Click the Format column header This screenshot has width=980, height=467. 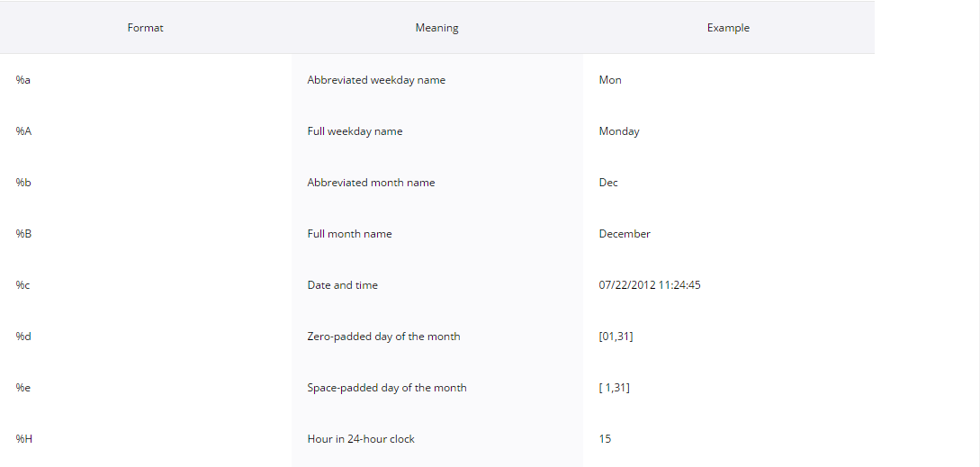click(x=146, y=28)
